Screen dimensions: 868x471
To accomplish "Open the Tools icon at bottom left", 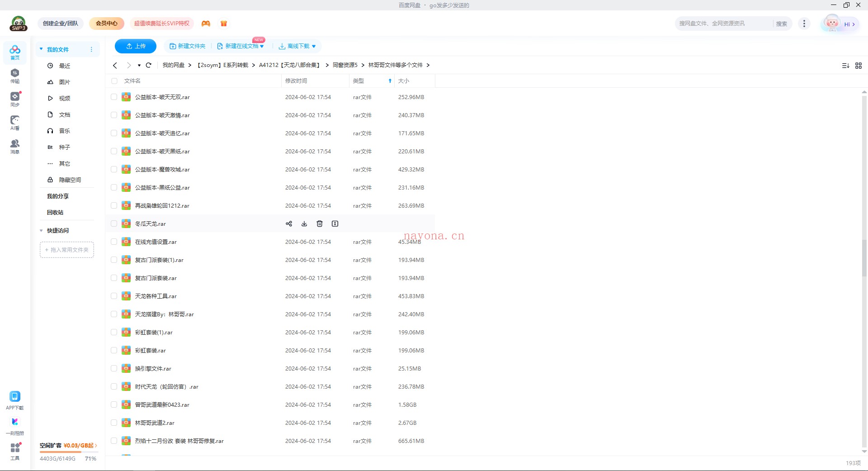I will tap(15, 451).
